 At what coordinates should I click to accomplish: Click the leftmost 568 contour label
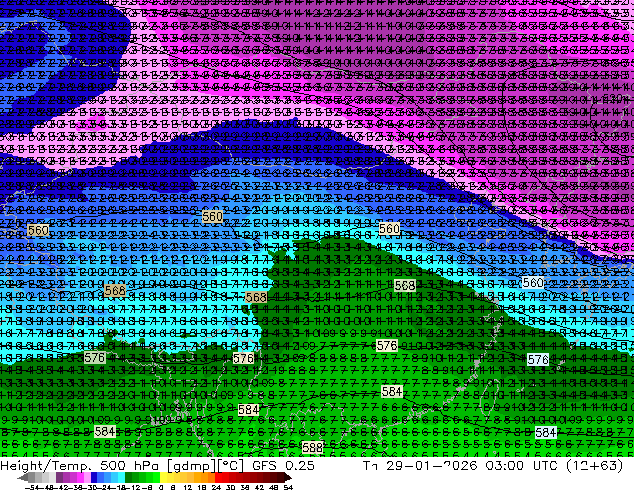point(115,290)
